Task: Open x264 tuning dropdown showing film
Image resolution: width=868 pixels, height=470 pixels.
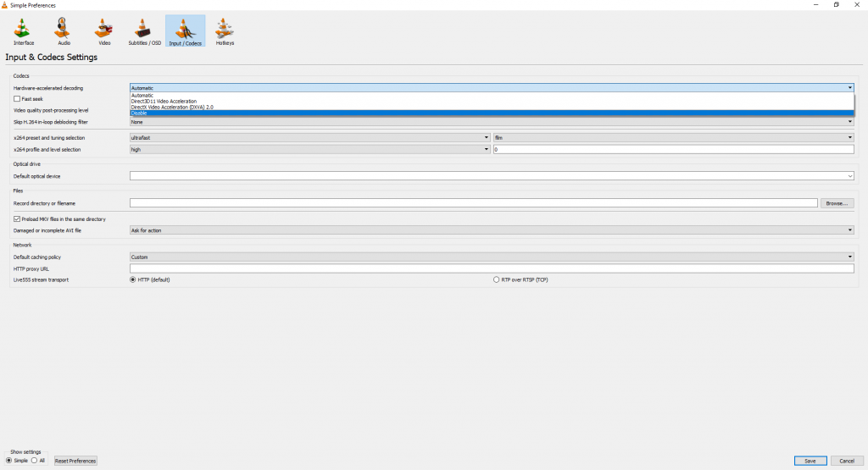Action: click(x=674, y=138)
